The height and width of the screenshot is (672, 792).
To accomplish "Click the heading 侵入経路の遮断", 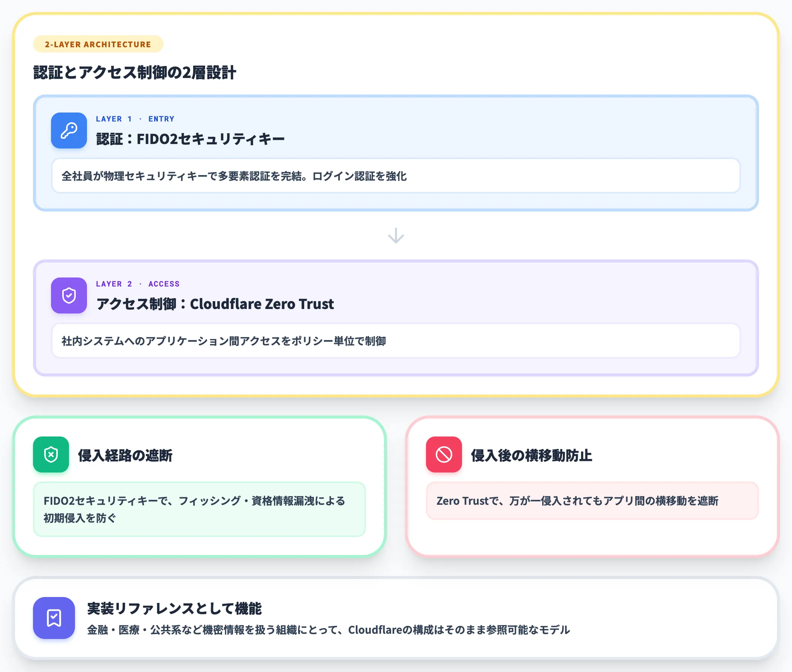I will [x=125, y=455].
